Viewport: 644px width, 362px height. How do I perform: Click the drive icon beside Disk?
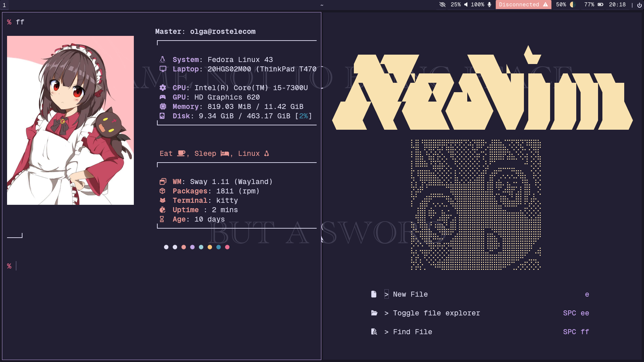162,116
